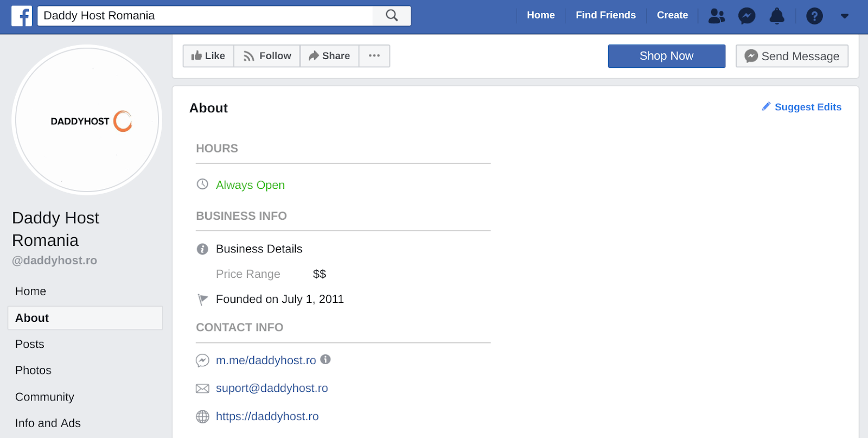Image resolution: width=868 pixels, height=438 pixels.
Task: Click the BUSINESS INFO section heading
Action: [x=241, y=216]
